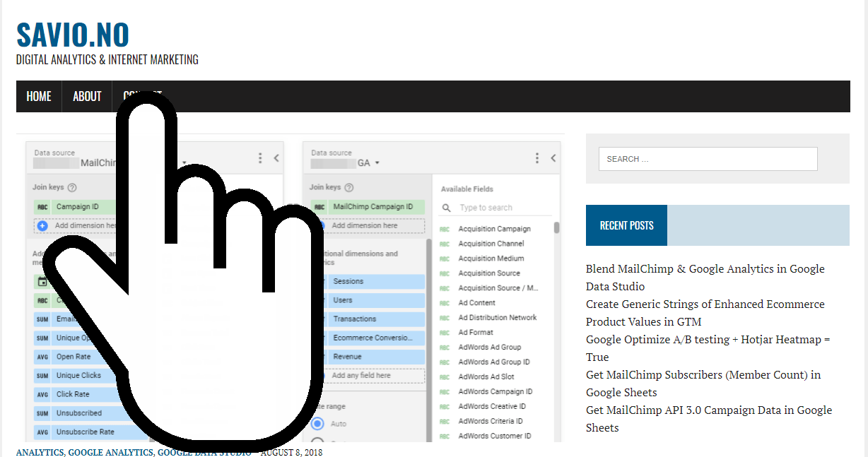Click the three-dot menu of GA data source
The image size is (868, 457).
pyautogui.click(x=537, y=158)
